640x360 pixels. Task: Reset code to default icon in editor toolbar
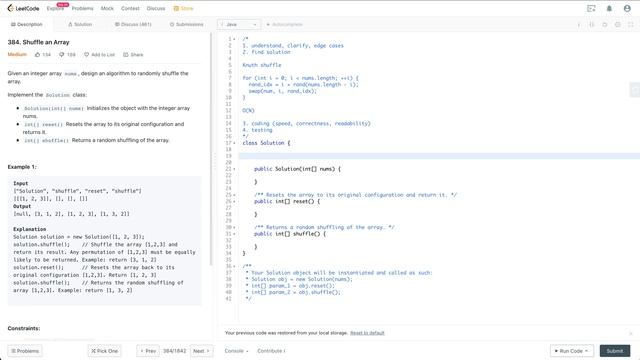[604, 24]
